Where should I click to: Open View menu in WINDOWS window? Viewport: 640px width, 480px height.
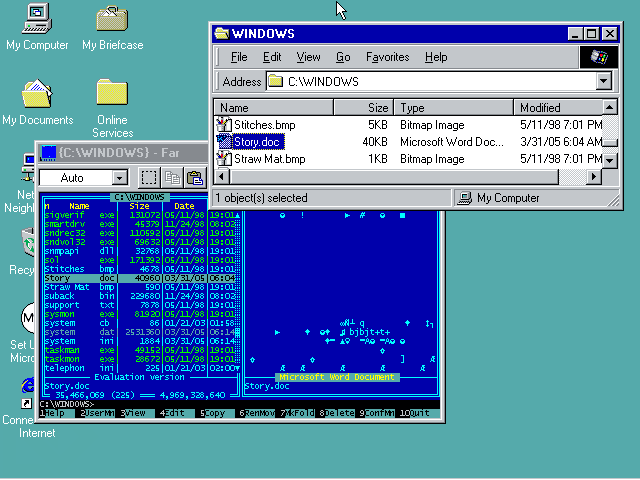tap(308, 57)
